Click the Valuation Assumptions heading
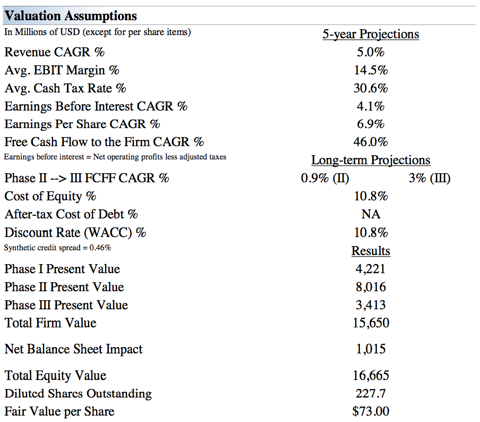This screenshot has width=480, height=422. click(x=70, y=16)
